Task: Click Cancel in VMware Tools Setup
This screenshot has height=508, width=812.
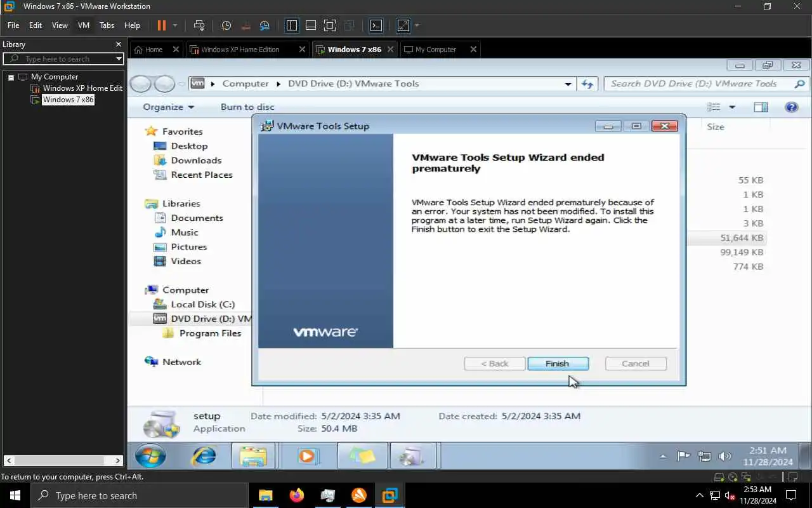Action: coord(636,364)
